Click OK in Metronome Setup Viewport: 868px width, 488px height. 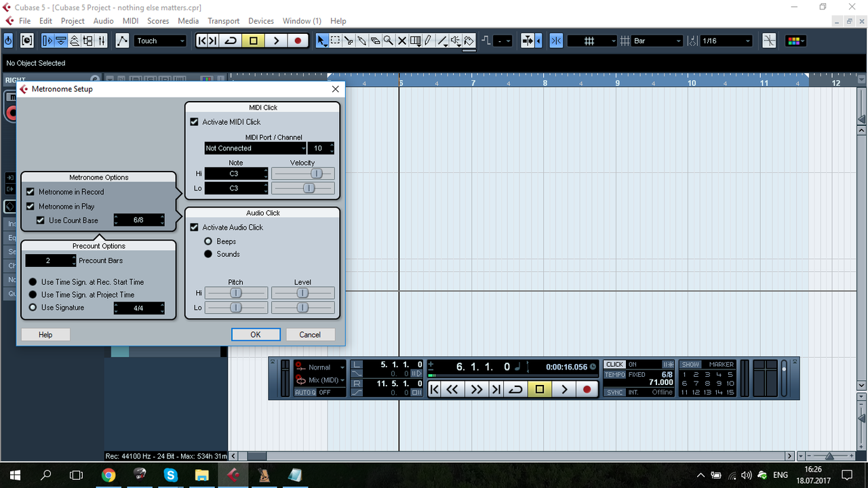coord(256,335)
